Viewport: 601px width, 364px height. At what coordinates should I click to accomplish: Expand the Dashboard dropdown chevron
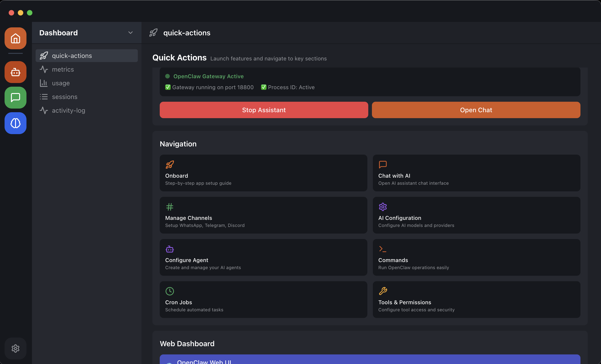[x=131, y=32]
